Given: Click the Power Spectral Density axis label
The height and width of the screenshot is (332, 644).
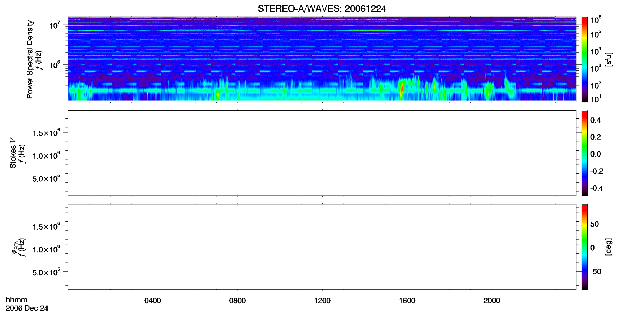Looking at the screenshot, I should coord(30,59).
